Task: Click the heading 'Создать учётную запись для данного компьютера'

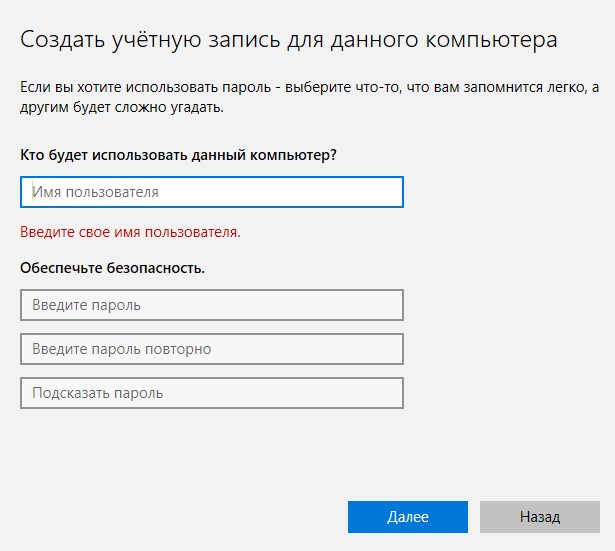Action: (289, 40)
